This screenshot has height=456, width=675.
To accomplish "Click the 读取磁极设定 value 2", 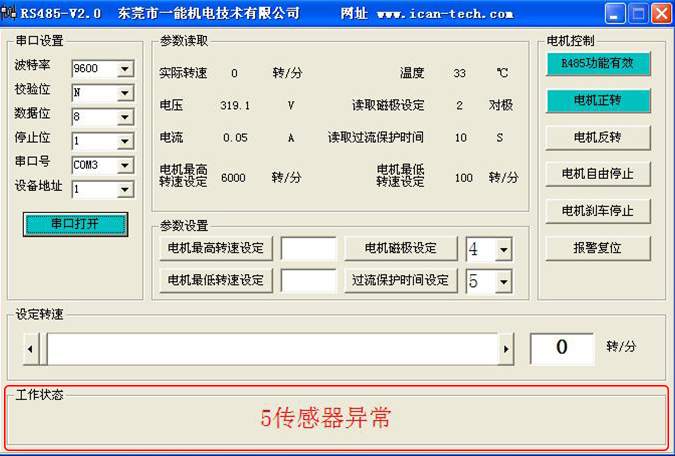I will click(x=459, y=105).
